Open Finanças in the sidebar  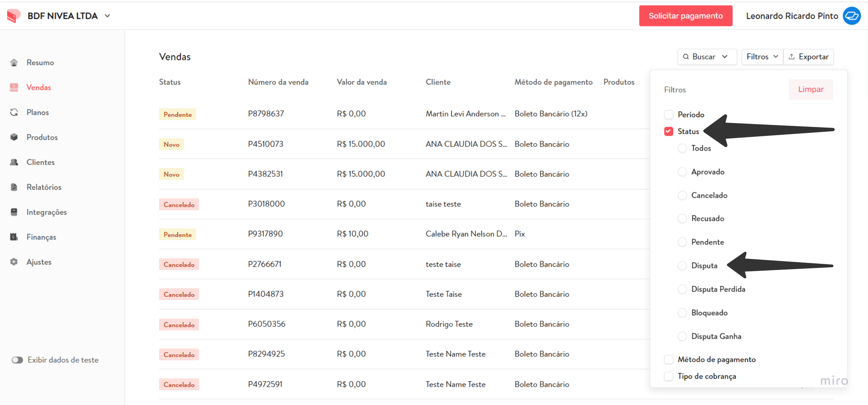click(41, 237)
